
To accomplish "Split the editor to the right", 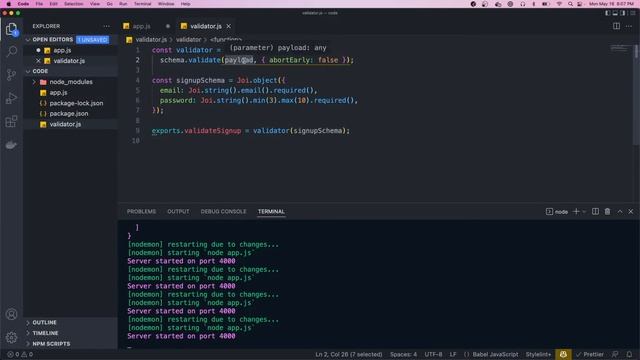I will 616,26.
